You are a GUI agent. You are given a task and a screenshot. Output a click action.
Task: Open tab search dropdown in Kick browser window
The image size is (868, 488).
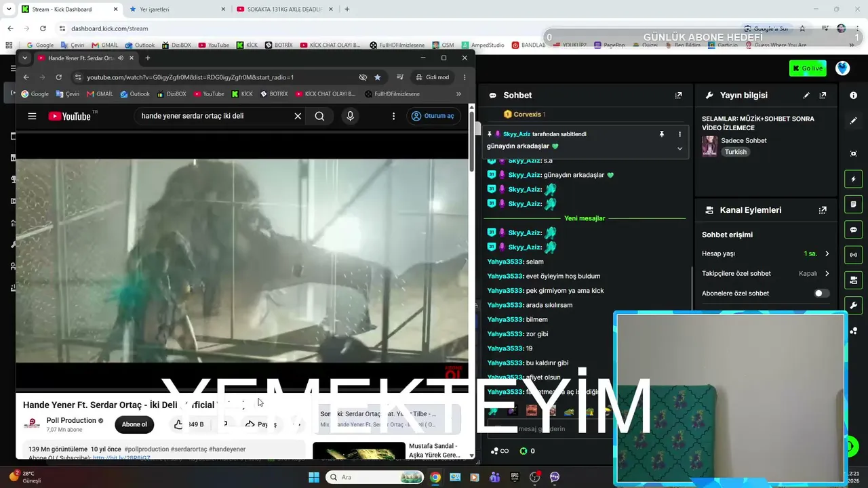9,9
